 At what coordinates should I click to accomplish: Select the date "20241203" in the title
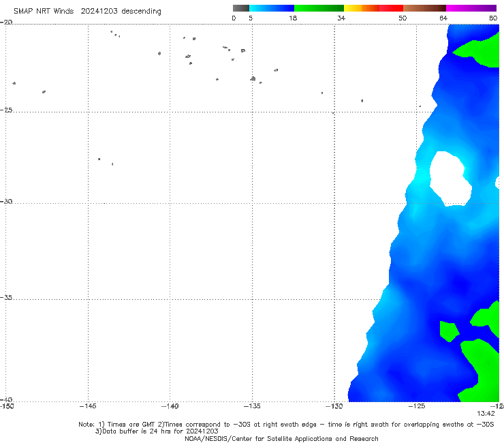tap(99, 11)
